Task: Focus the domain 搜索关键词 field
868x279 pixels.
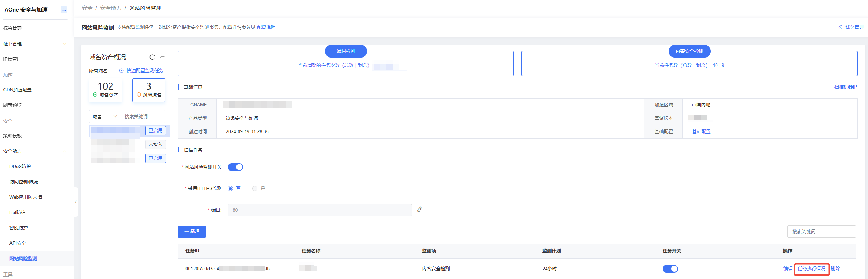Action: click(143, 116)
